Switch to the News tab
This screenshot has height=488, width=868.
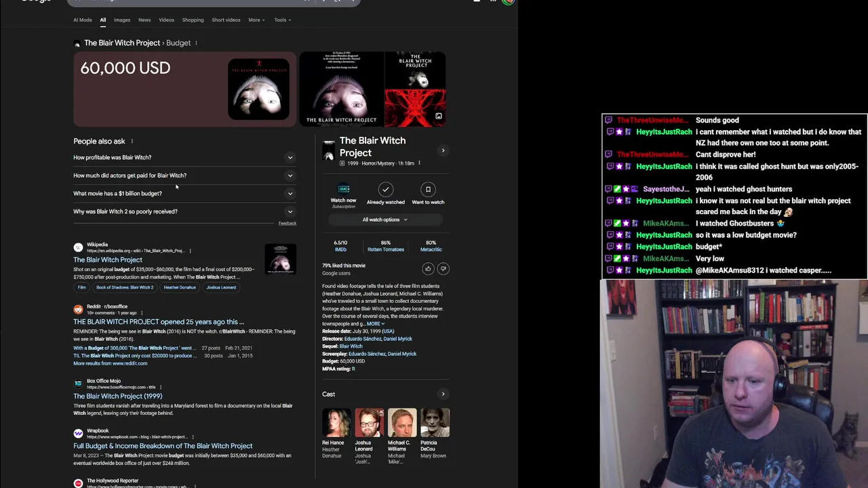pos(144,20)
